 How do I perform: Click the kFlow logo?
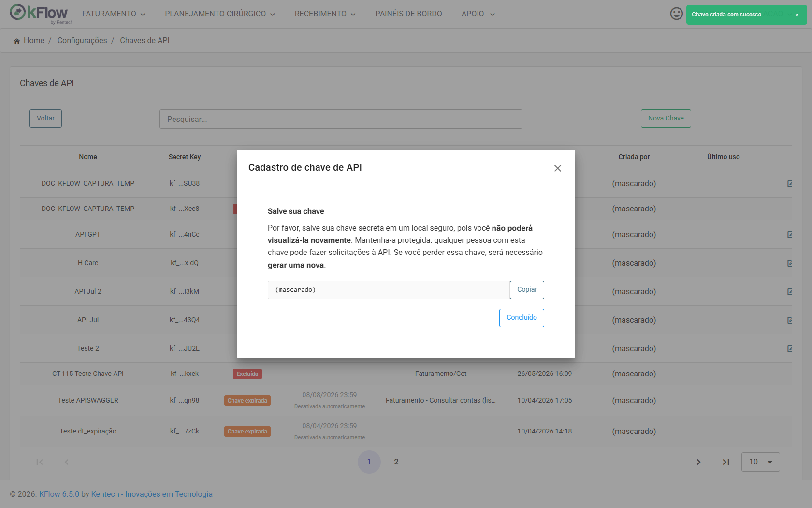click(x=41, y=14)
